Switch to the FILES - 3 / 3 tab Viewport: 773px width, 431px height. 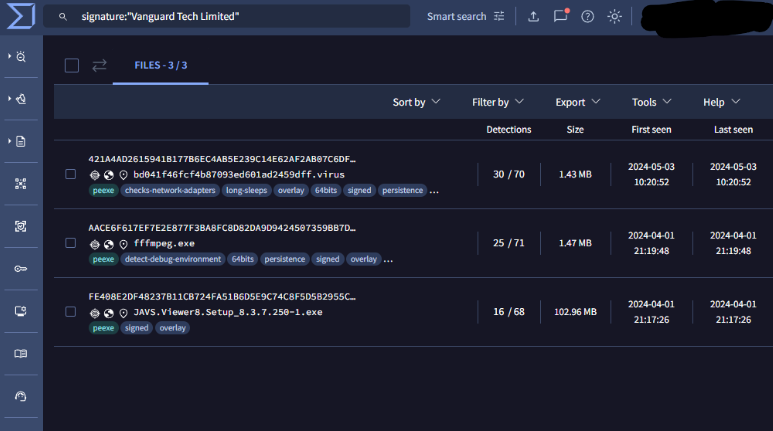(160, 65)
